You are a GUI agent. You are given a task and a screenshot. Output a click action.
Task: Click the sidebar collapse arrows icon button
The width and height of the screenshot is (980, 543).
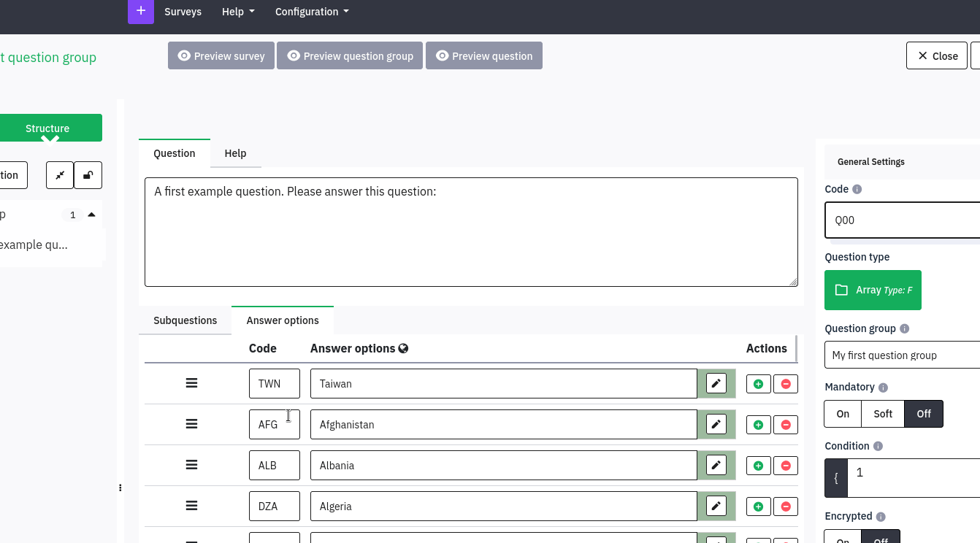[x=60, y=175]
